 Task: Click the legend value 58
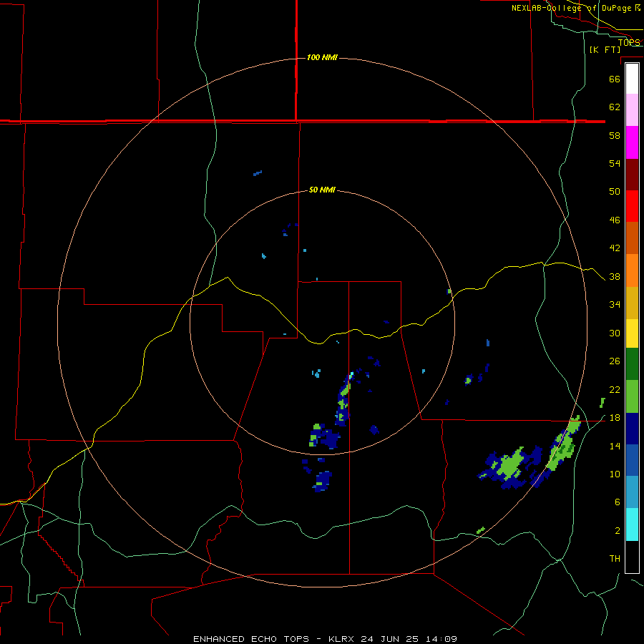(x=615, y=135)
